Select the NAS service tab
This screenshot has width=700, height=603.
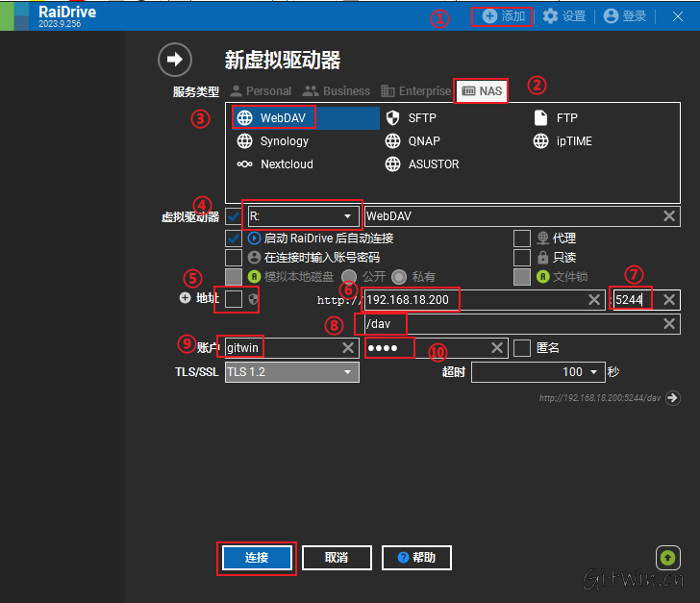[482, 91]
